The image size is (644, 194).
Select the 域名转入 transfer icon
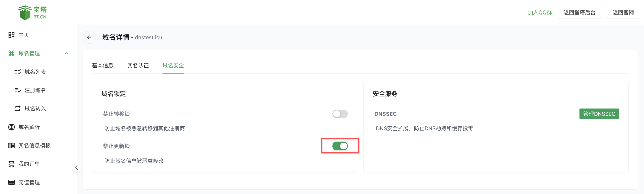(x=17, y=108)
